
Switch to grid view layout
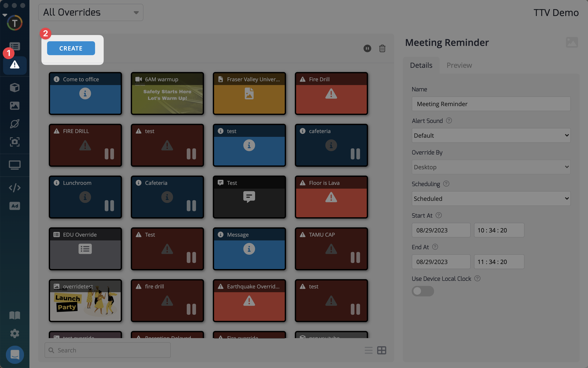tap(382, 350)
